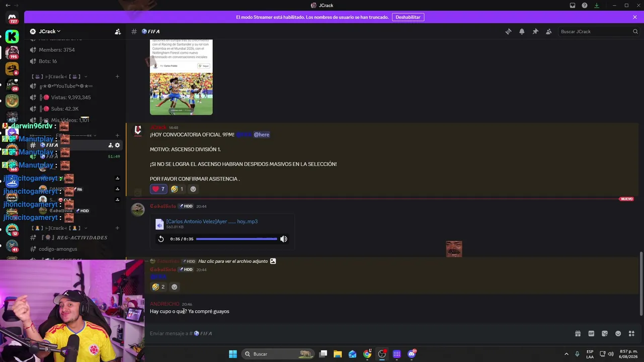The width and height of the screenshot is (644, 362).
Task: Click the green download update icon
Action: pos(597,6)
